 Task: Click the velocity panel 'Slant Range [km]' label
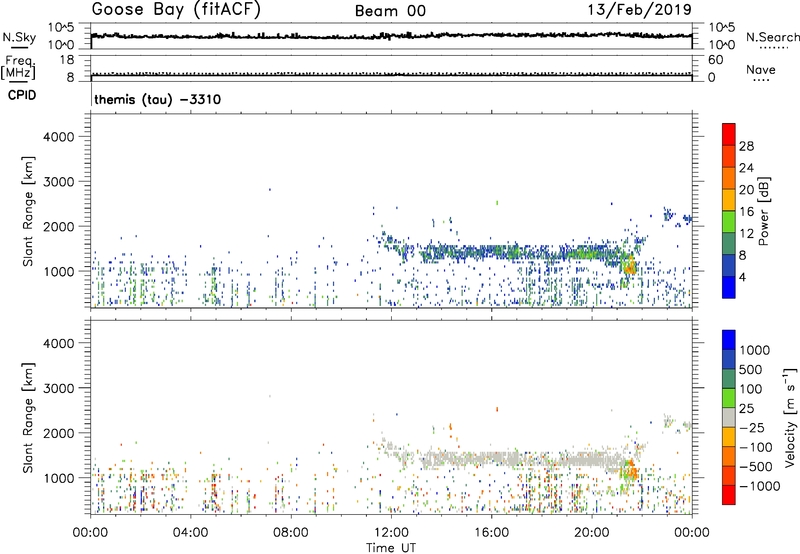pyautogui.click(x=28, y=417)
